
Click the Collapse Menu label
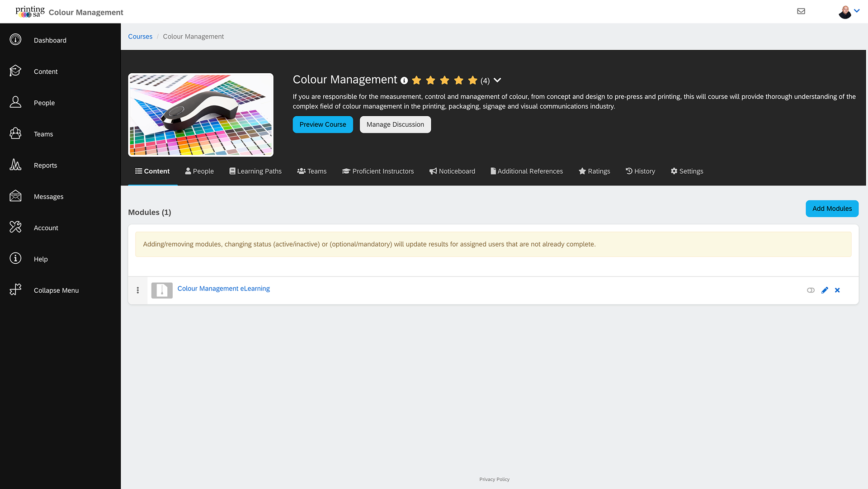tap(56, 290)
